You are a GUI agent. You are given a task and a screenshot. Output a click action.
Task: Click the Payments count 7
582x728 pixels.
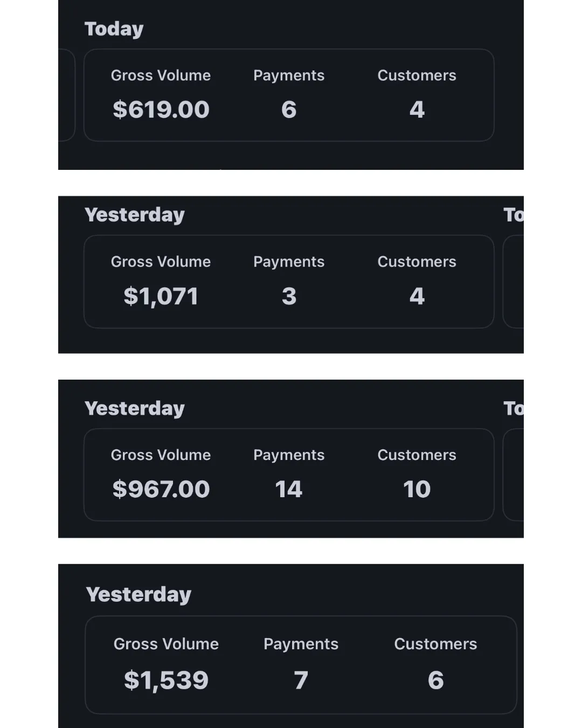pos(301,680)
